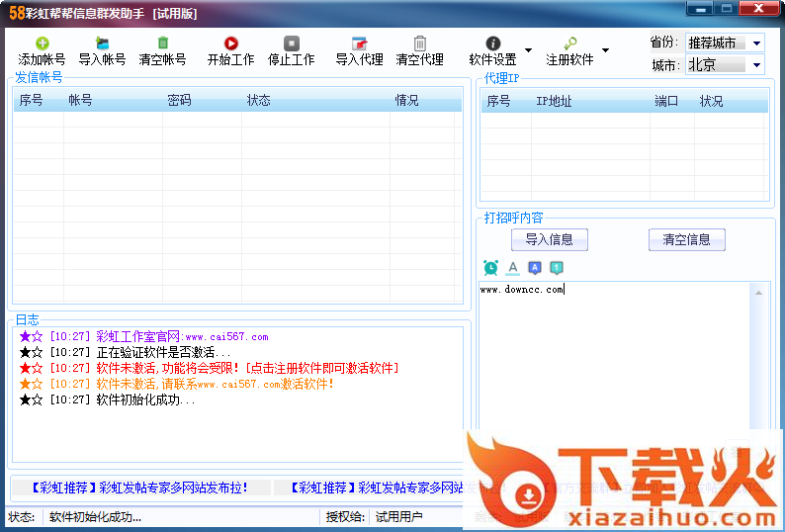Click the 导入帐号 (import accounts) icon
This screenshot has width=785, height=532.
(102, 44)
